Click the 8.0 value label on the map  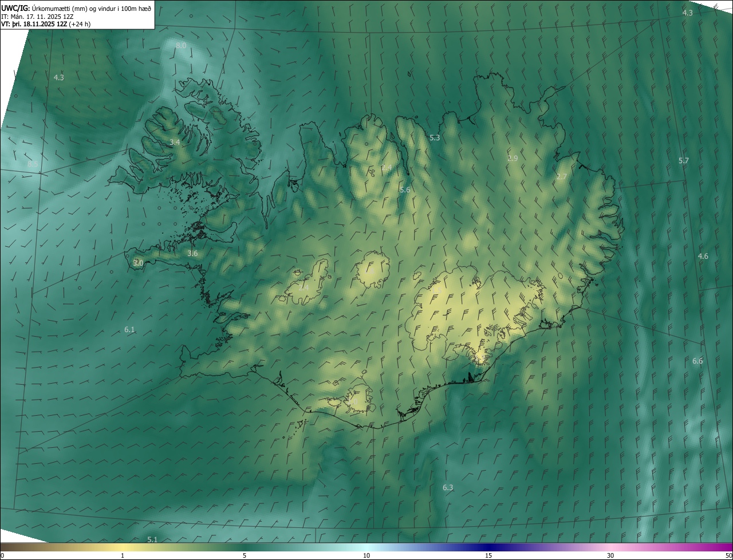pos(181,45)
